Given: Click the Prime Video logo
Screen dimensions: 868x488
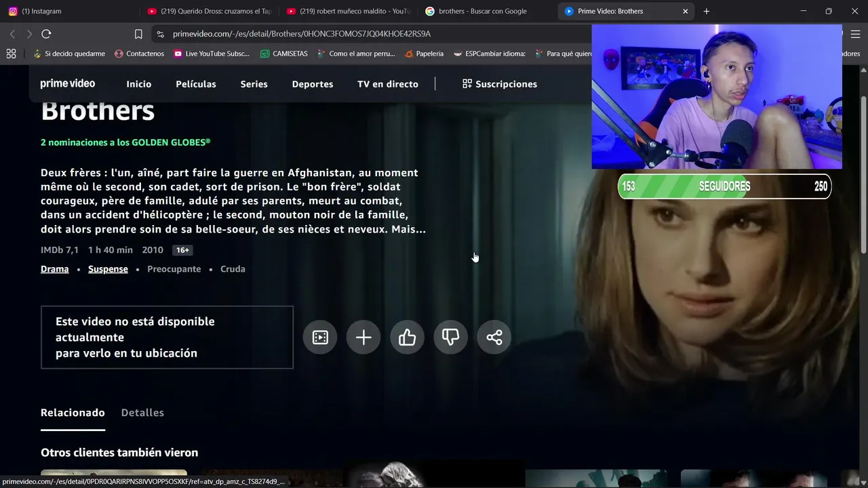Looking at the screenshot, I should click(x=68, y=83).
